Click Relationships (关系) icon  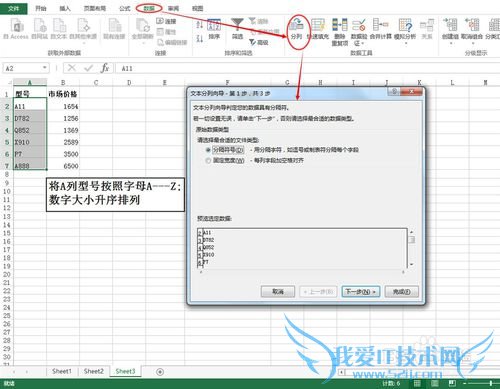[427, 29]
